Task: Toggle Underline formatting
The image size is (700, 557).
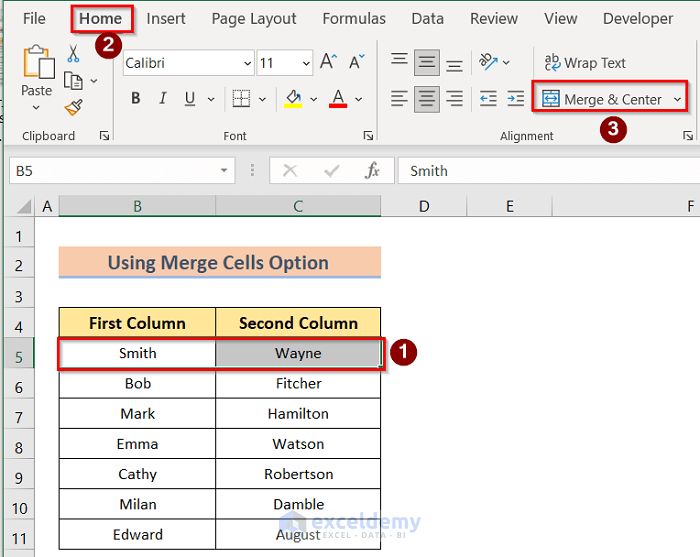Action: point(190,99)
